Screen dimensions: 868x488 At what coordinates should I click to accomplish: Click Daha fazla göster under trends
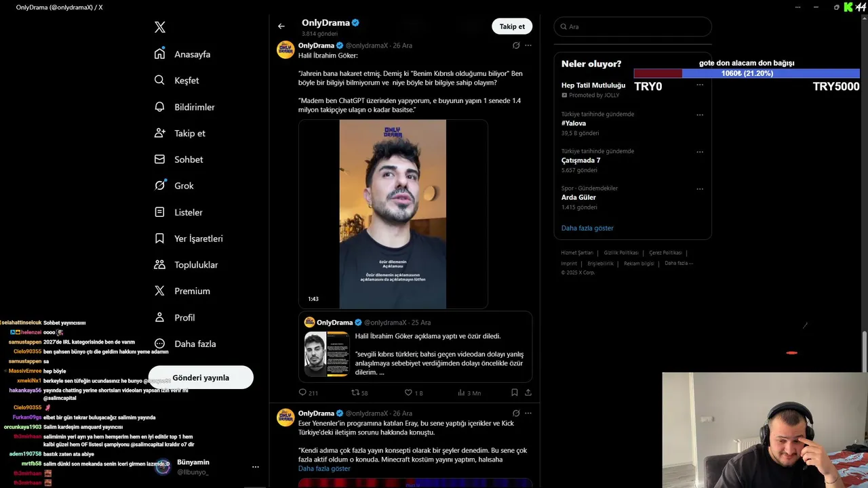pyautogui.click(x=587, y=228)
